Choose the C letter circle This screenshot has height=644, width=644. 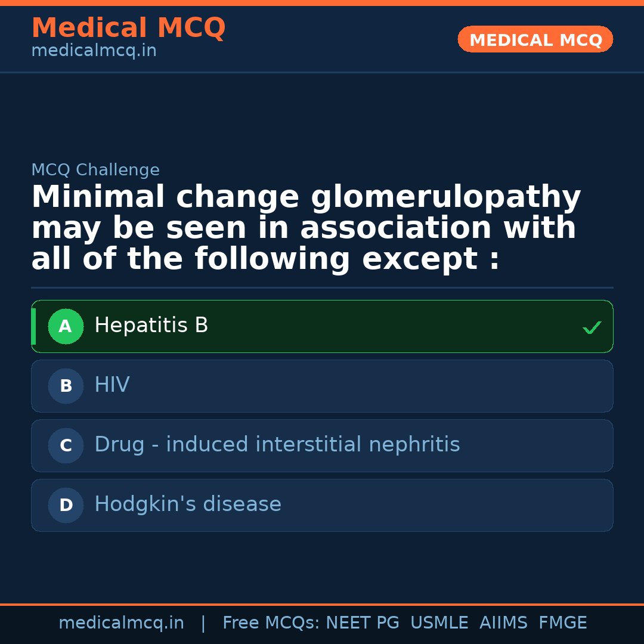[x=66, y=445]
